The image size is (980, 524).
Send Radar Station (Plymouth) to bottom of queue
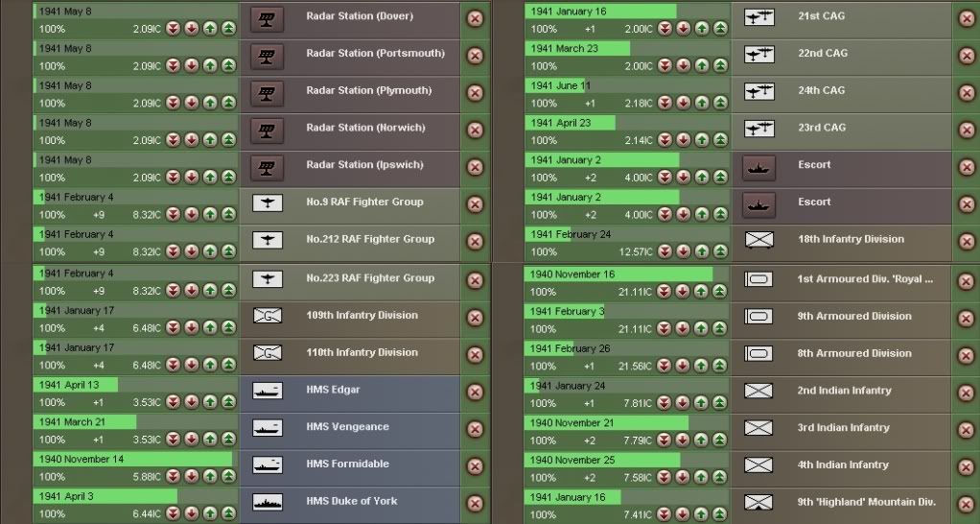[174, 104]
